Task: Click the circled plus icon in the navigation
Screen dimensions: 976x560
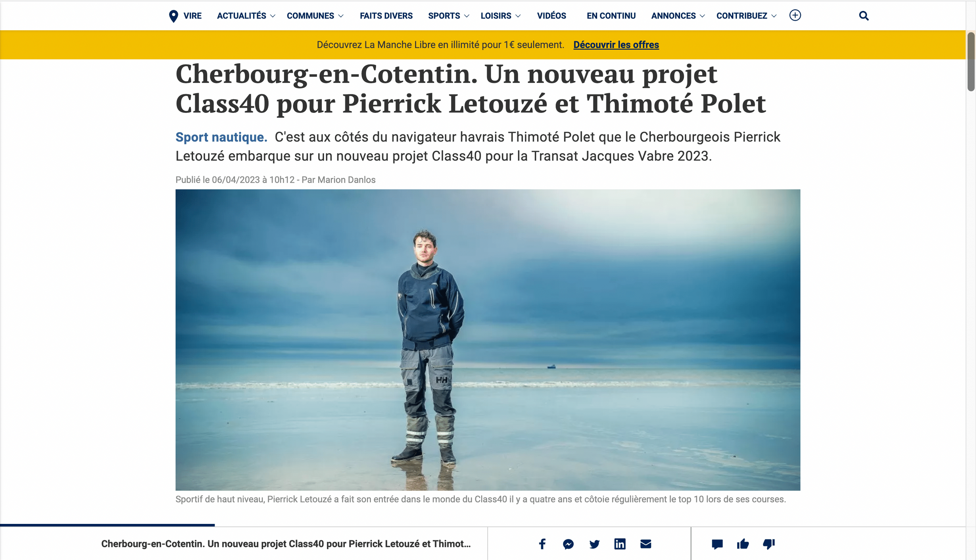Action: pos(795,15)
